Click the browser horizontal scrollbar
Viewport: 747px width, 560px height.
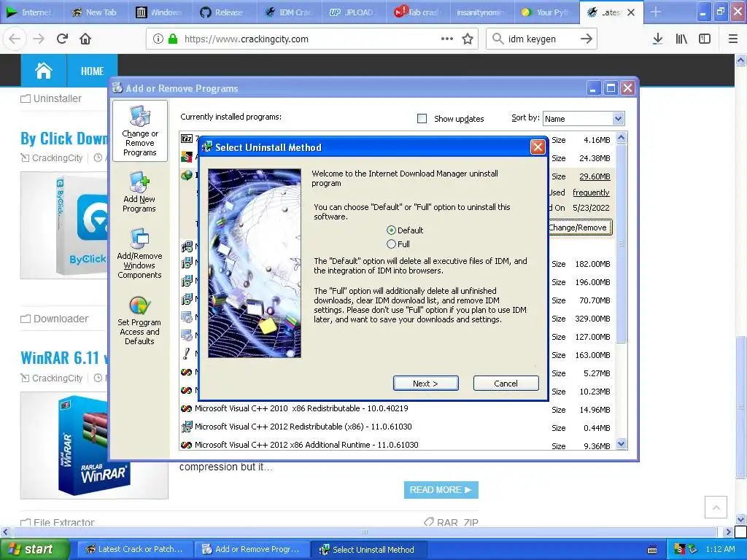[365, 532]
